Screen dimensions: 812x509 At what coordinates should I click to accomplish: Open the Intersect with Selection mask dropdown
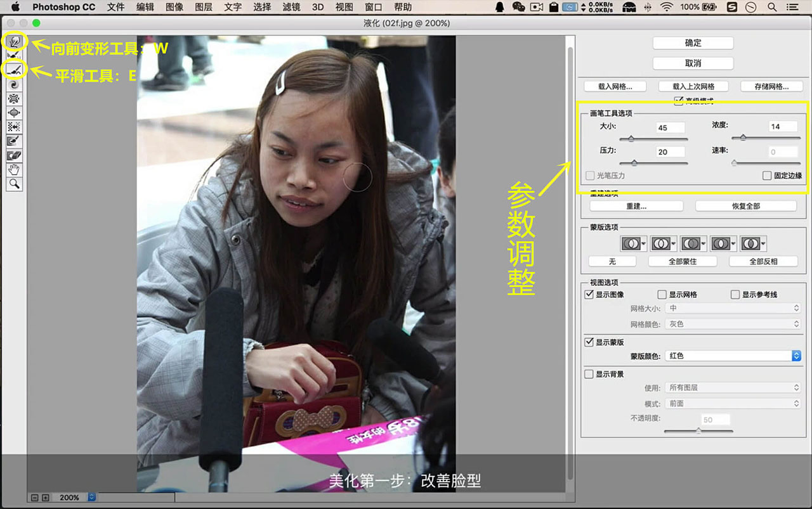pyautogui.click(x=724, y=243)
